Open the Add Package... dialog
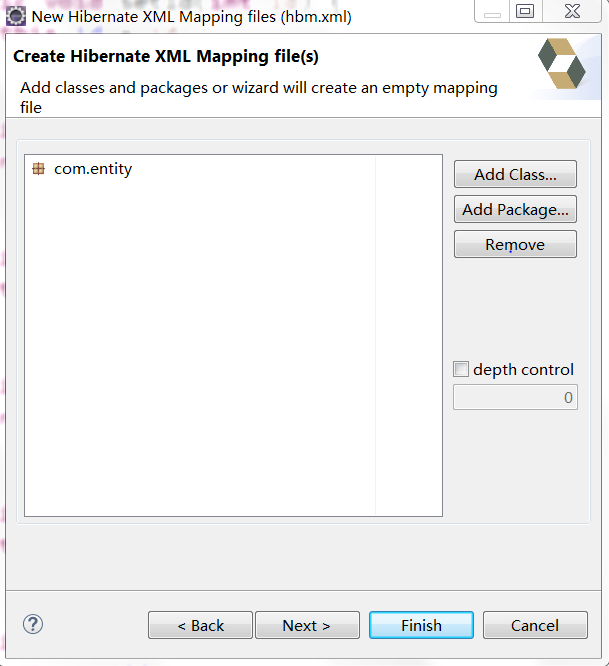The image size is (609, 666). point(515,209)
